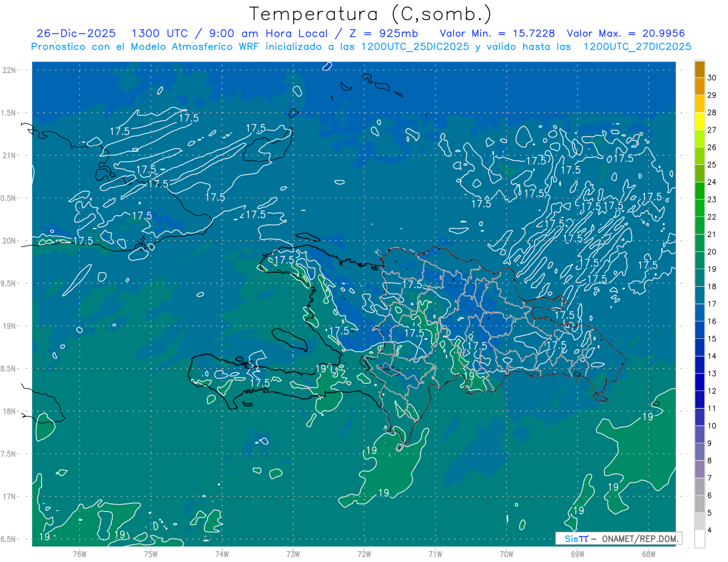728x562 pixels.
Task: Click the "21" value on the color scale
Action: pyautogui.click(x=712, y=234)
